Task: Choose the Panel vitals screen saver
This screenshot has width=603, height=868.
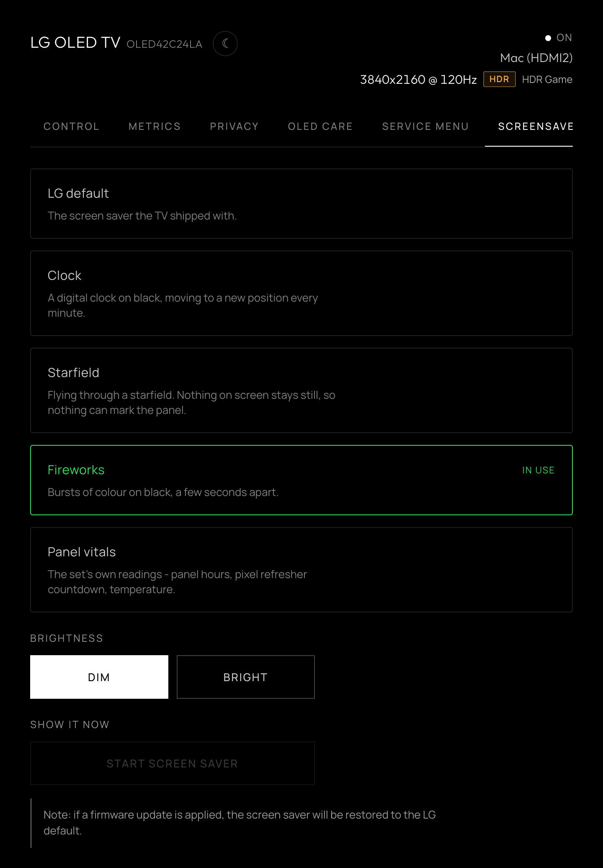Action: (x=301, y=570)
